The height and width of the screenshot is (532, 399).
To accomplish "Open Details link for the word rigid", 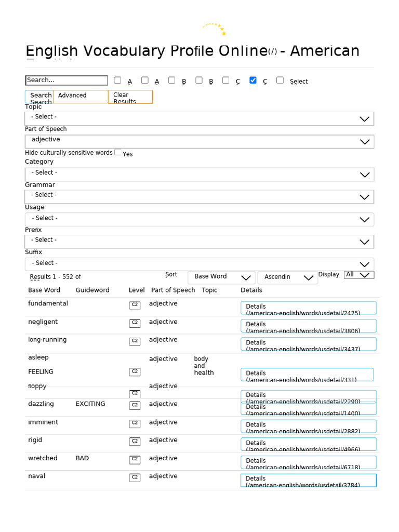I will pyautogui.click(x=308, y=444).
